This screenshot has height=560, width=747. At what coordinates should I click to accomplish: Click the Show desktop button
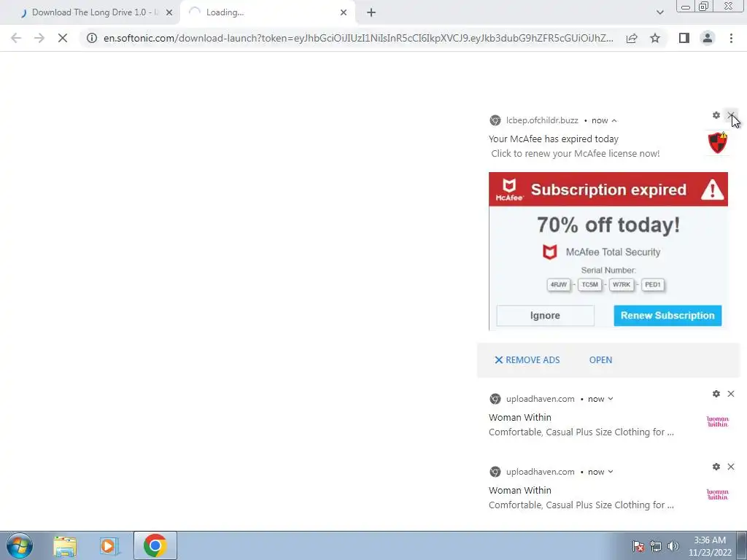pyautogui.click(x=742, y=545)
